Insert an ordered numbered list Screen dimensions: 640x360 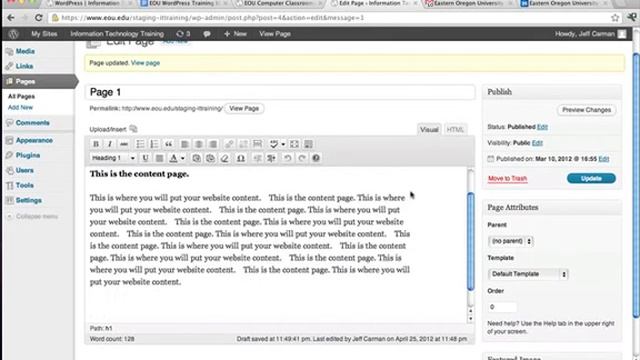154,144
